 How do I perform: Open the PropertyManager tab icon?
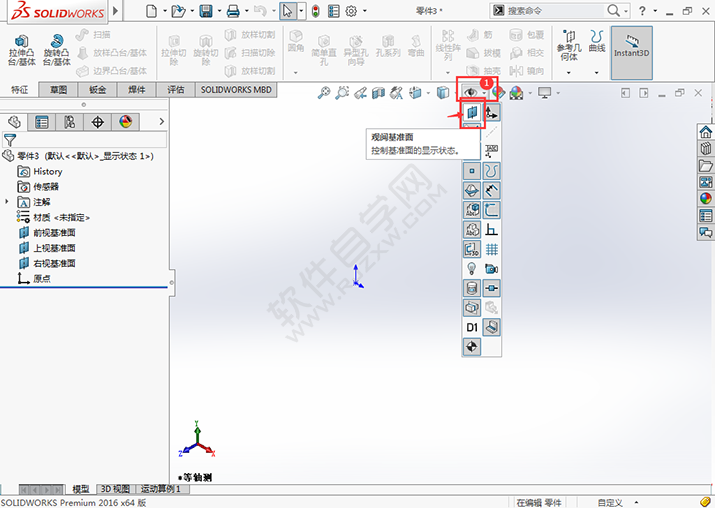pos(42,122)
